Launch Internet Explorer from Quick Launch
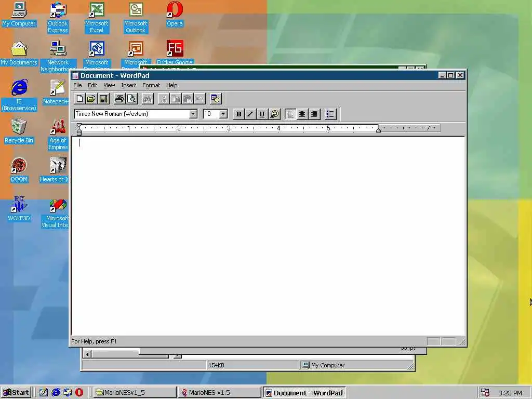Viewport: 532px width, 399px height. tap(56, 393)
